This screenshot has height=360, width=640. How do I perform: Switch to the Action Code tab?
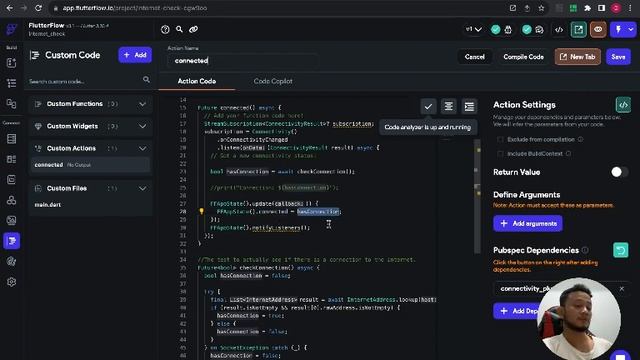tap(196, 81)
